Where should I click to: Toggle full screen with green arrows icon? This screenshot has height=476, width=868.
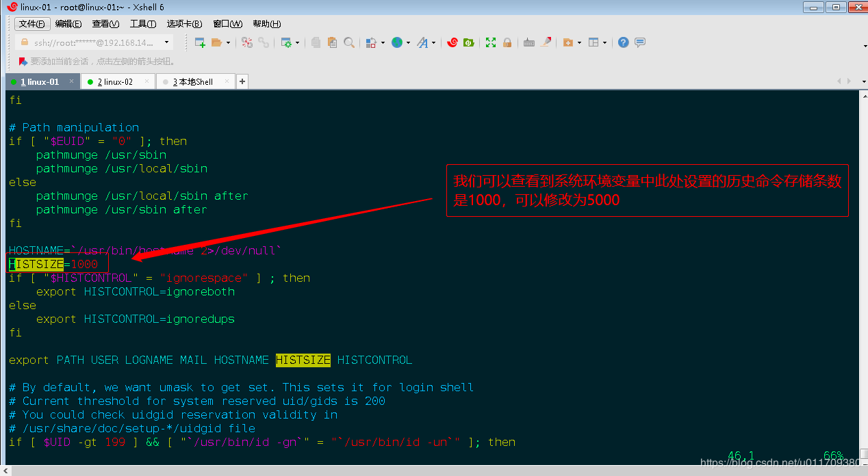point(491,42)
